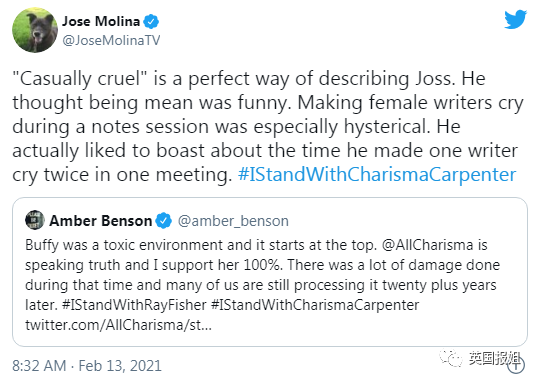Click the 8:32 AM timestamp
Viewport: 537px width, 382px height.
point(39,366)
